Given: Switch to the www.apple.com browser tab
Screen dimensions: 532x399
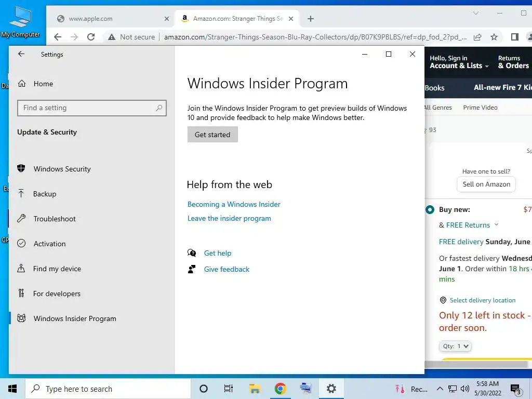Looking at the screenshot, I should (109, 19).
